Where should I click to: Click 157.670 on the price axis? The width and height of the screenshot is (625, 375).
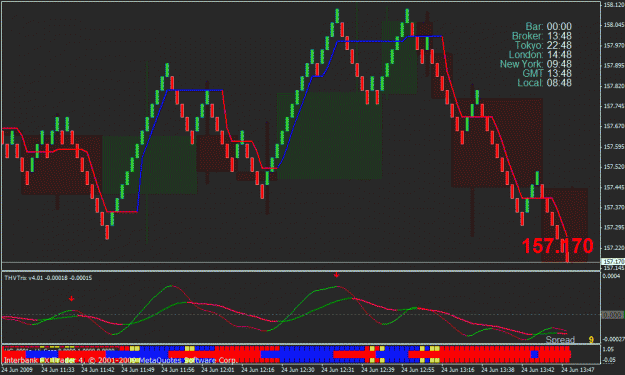(x=613, y=126)
